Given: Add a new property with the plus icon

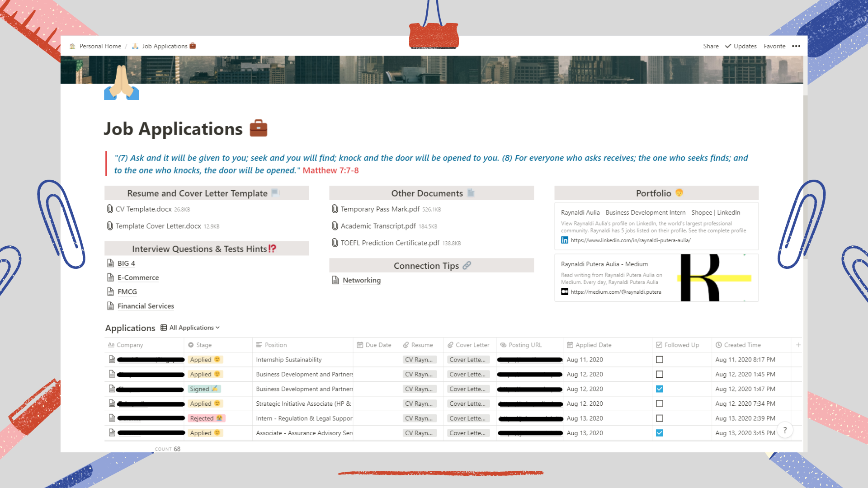Looking at the screenshot, I should (798, 345).
